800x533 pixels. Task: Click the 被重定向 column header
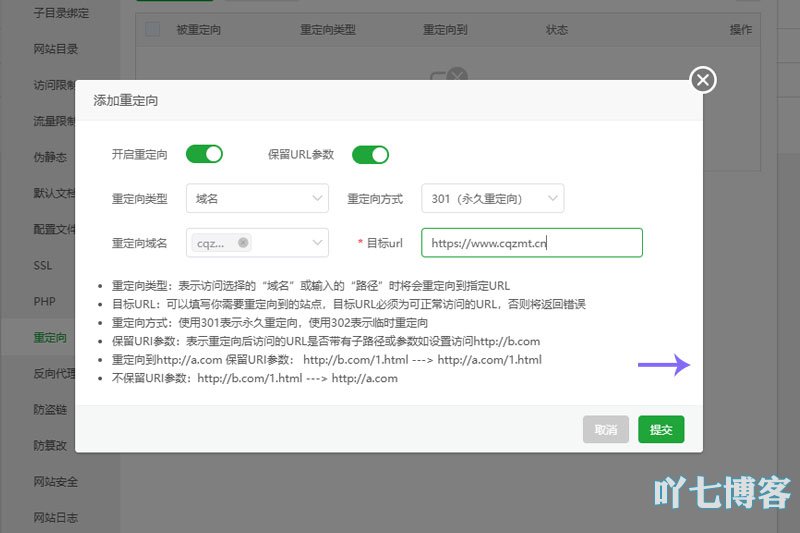pyautogui.click(x=198, y=30)
